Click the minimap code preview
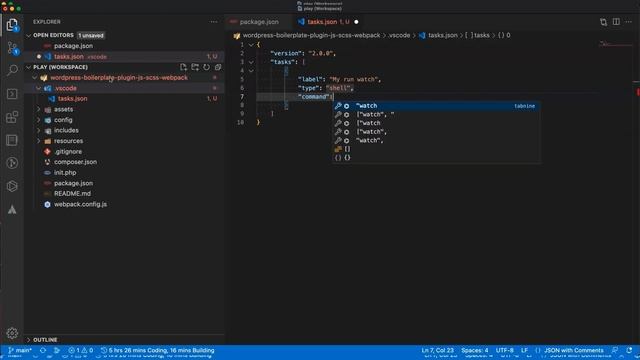The image size is (640, 360). point(616,44)
